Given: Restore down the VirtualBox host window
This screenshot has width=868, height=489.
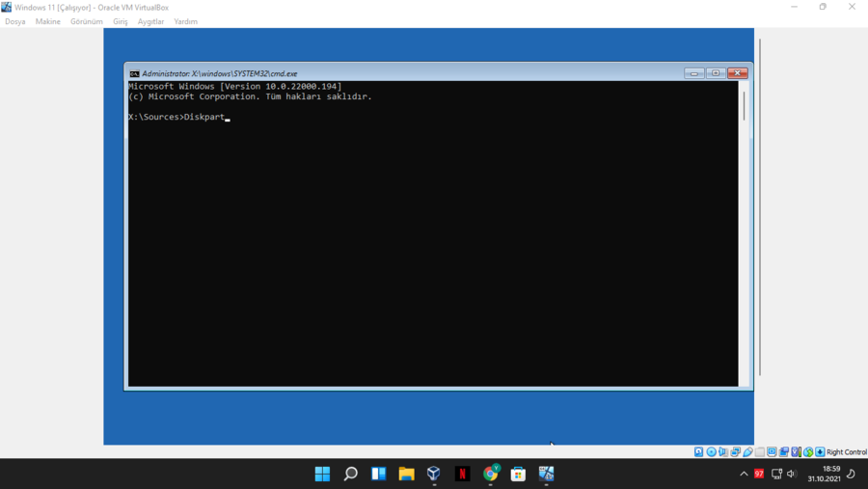Looking at the screenshot, I should click(x=824, y=7).
